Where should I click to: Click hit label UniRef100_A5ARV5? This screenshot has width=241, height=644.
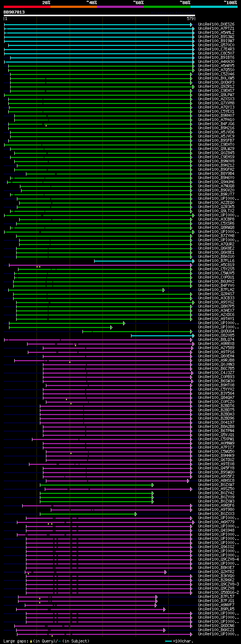tap(216, 66)
